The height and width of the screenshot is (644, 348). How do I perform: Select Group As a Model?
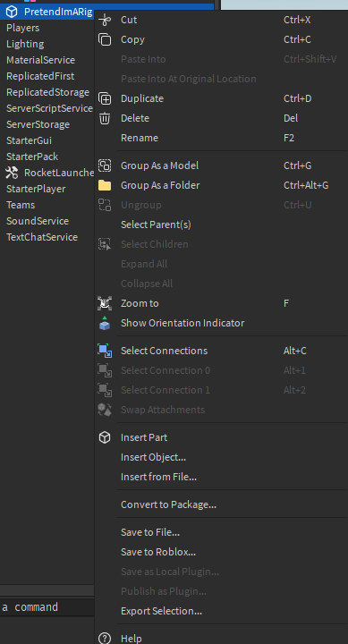222,165
